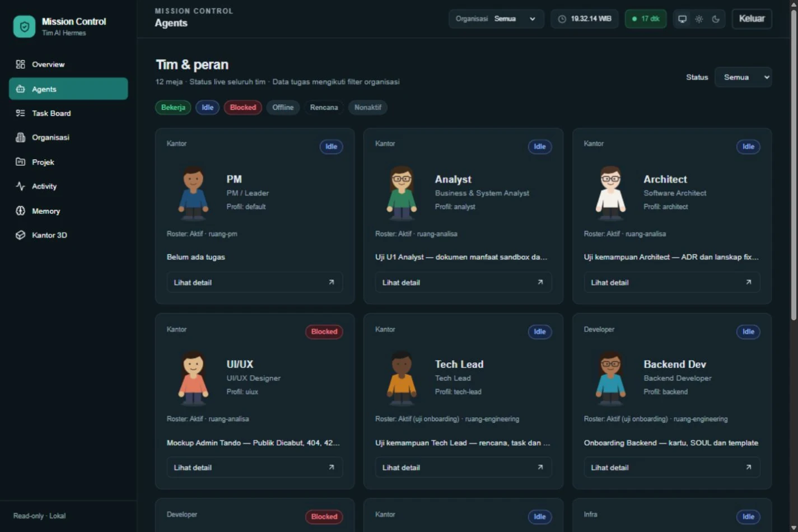This screenshot has width=798, height=532.
Task: Open the Overview page
Action: pyautogui.click(x=68, y=64)
